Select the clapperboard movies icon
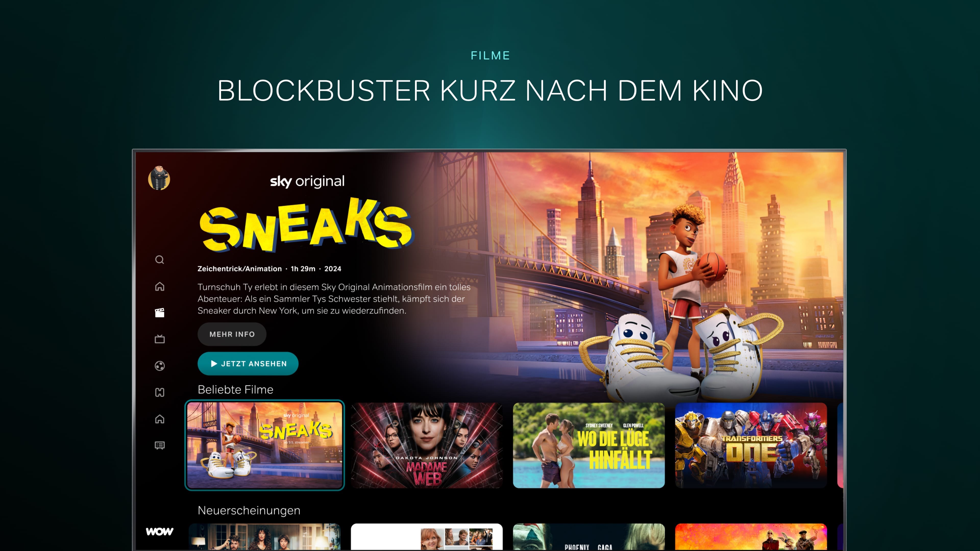Viewport: 980px width, 551px height. 160,312
